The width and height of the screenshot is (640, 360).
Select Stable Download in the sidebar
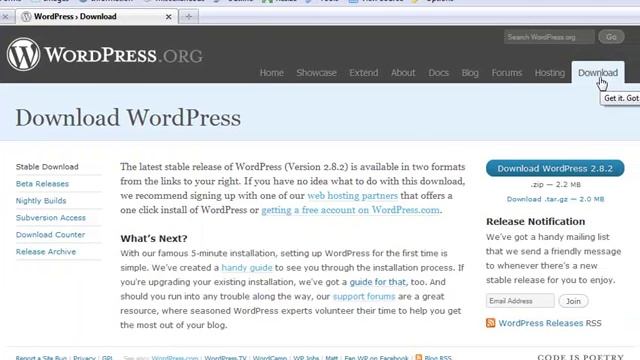point(47,167)
